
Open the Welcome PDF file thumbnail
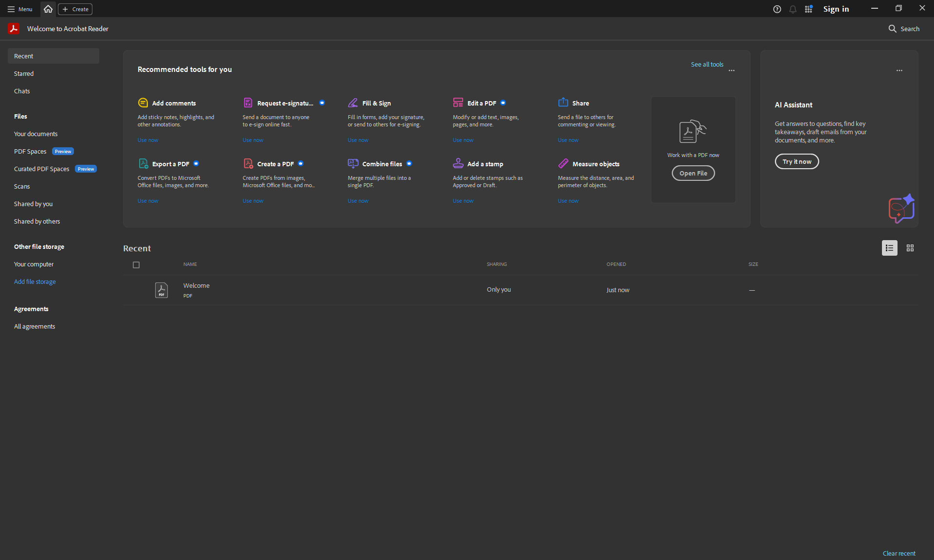(x=162, y=290)
